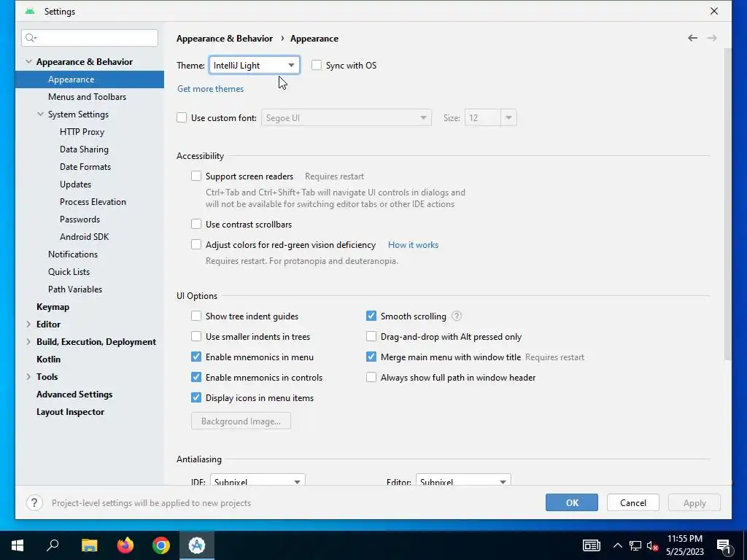The width and height of the screenshot is (747, 560).
Task: Enable Sync with OS checkbox
Action: point(317,65)
